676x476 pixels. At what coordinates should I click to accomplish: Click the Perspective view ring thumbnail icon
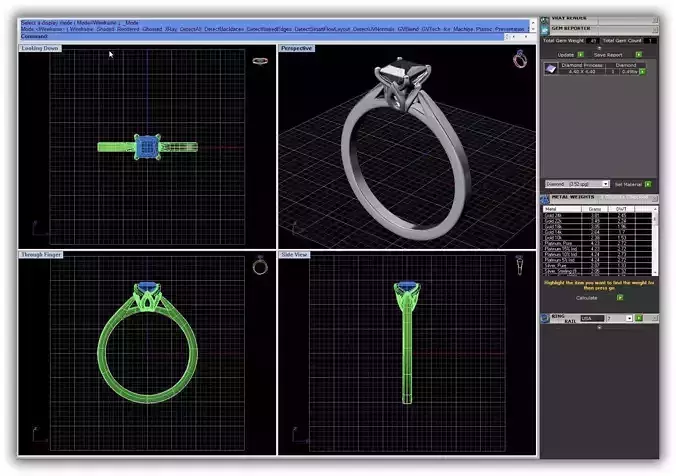(x=520, y=59)
